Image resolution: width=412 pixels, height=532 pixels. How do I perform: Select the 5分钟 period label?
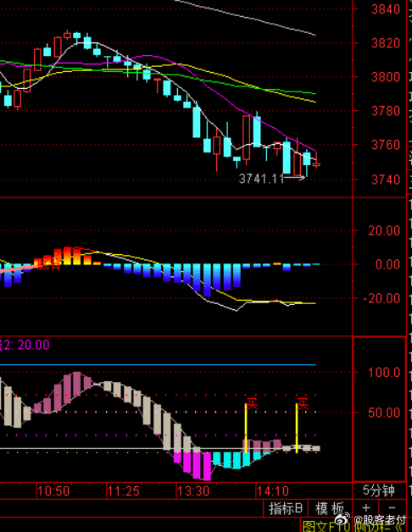(379, 490)
